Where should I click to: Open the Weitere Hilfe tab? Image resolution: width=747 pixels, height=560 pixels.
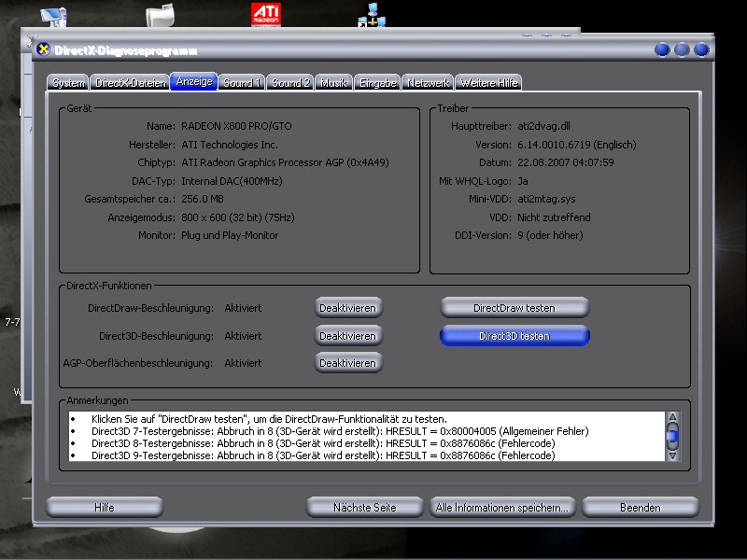[x=488, y=83]
